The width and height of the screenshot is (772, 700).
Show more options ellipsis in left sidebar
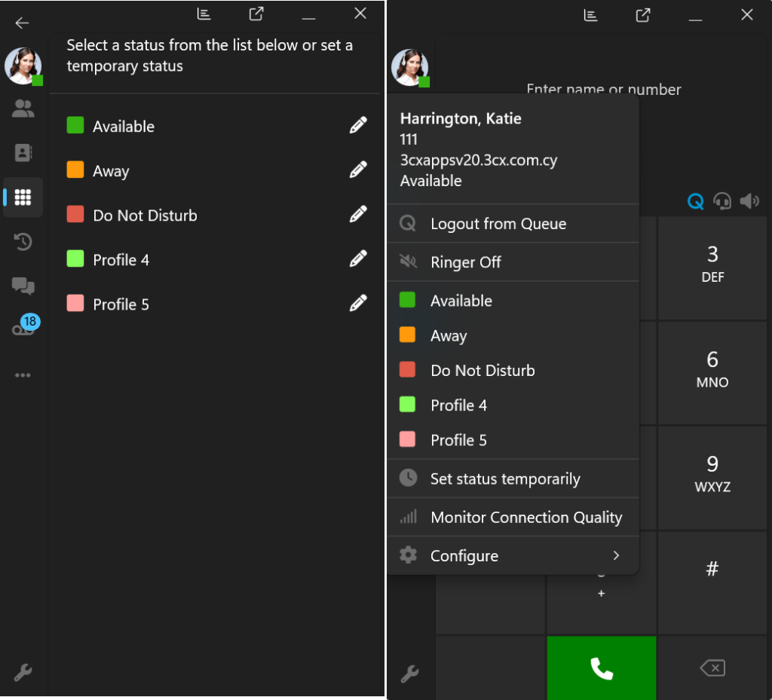point(23,375)
